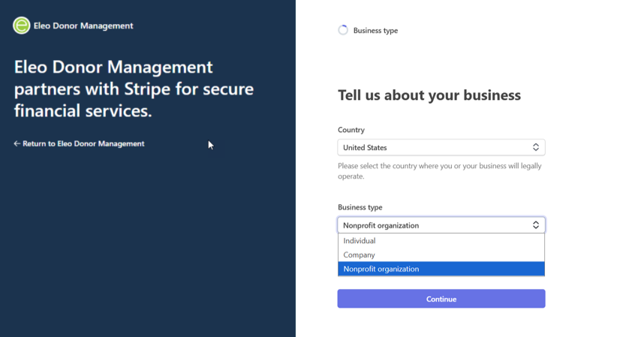Image resolution: width=644 pixels, height=337 pixels.
Task: Click the 'Tell us about your business' heading
Action: [429, 95]
